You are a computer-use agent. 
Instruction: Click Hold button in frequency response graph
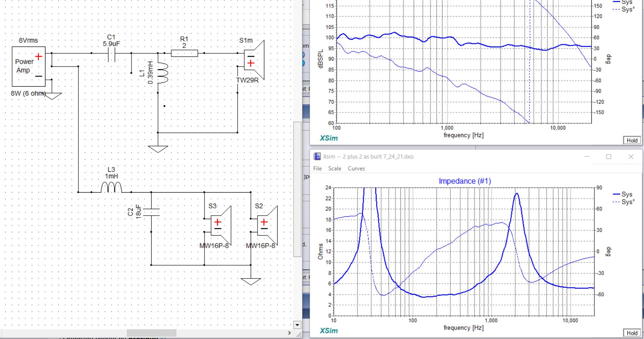pos(632,140)
